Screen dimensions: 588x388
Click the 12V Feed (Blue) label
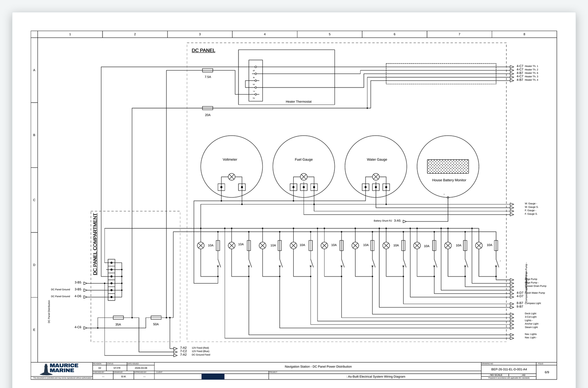point(200,351)
